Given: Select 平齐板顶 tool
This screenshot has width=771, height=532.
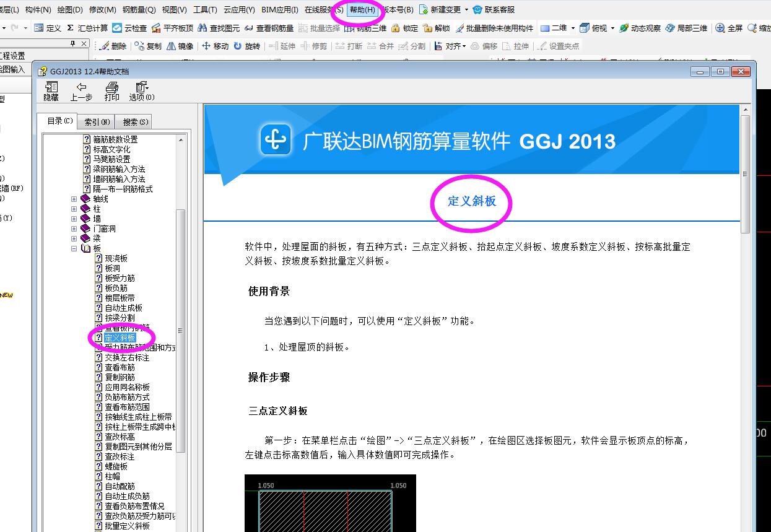Looking at the screenshot, I should [173, 28].
